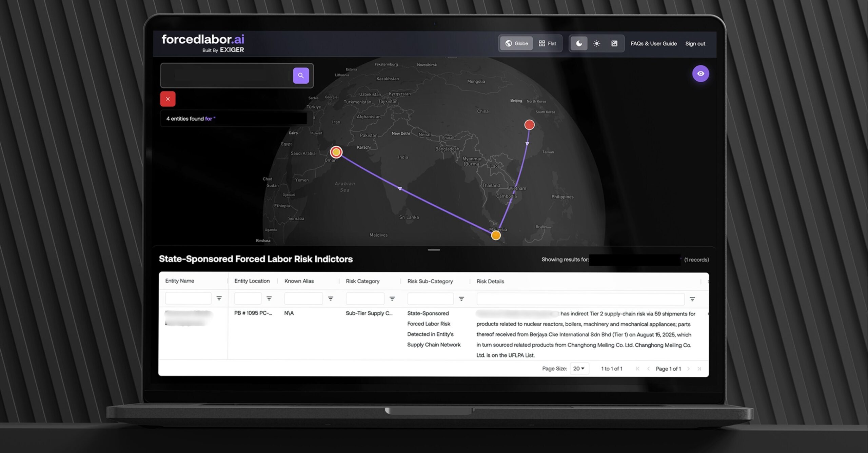Click the search magnifier icon
The image size is (868, 453).
coord(300,76)
